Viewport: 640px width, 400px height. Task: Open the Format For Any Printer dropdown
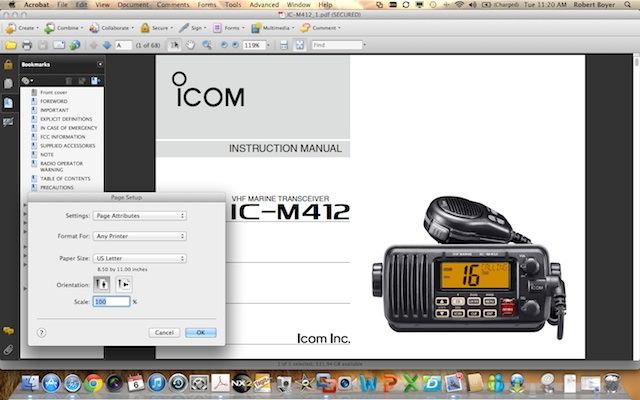coord(140,236)
